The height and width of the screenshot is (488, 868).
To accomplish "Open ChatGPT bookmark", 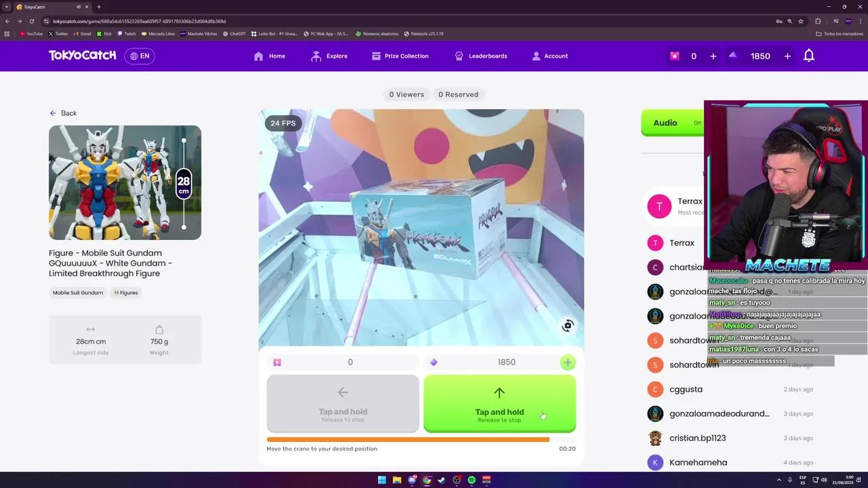I will tap(235, 33).
